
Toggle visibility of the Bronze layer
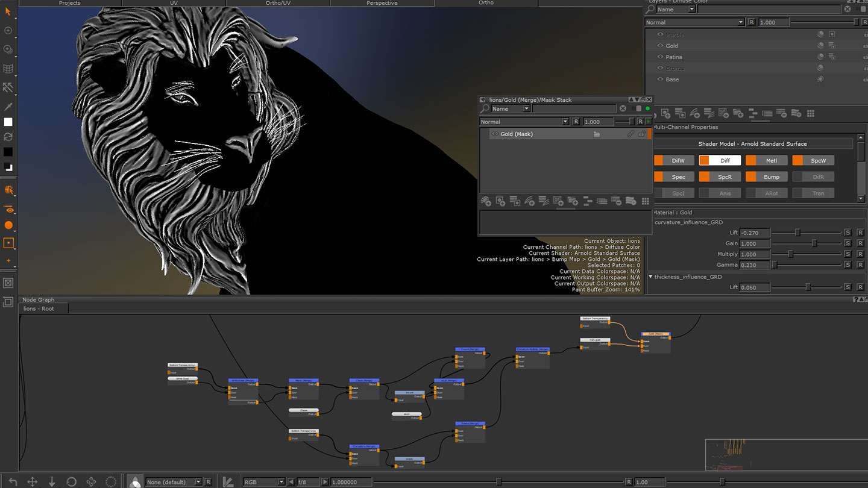pos(660,68)
